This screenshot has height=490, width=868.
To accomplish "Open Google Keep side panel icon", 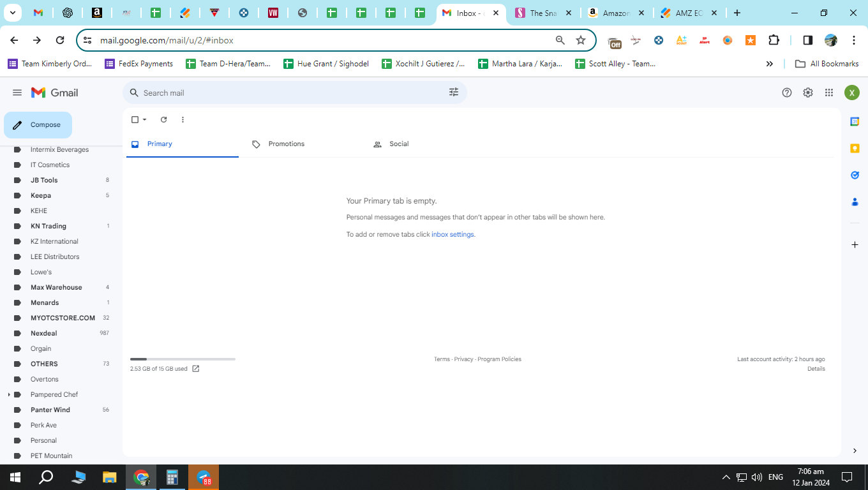I will [855, 148].
